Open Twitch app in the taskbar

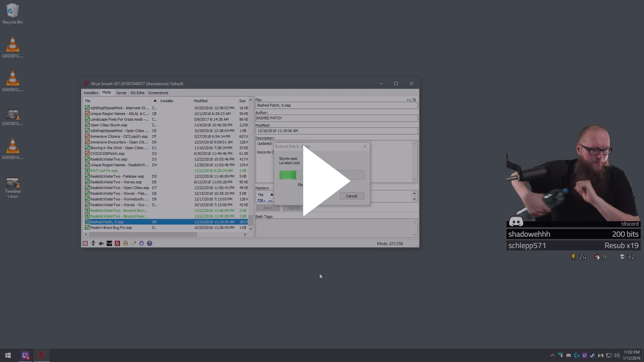tap(25, 355)
